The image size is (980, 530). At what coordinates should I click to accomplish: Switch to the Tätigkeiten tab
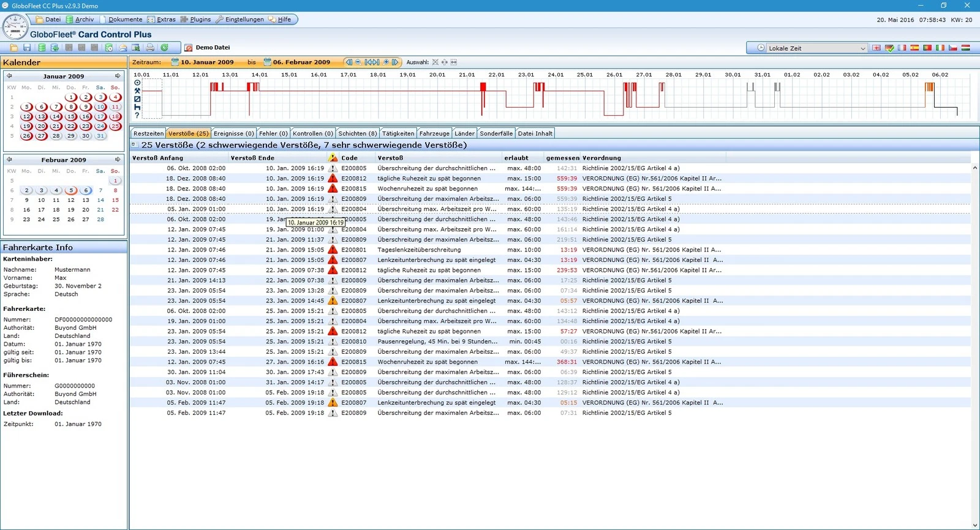point(398,133)
